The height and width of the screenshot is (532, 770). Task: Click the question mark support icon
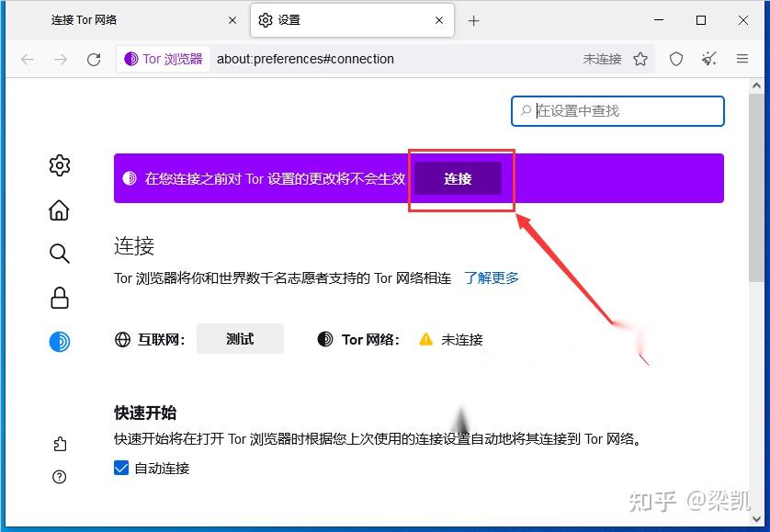point(59,476)
